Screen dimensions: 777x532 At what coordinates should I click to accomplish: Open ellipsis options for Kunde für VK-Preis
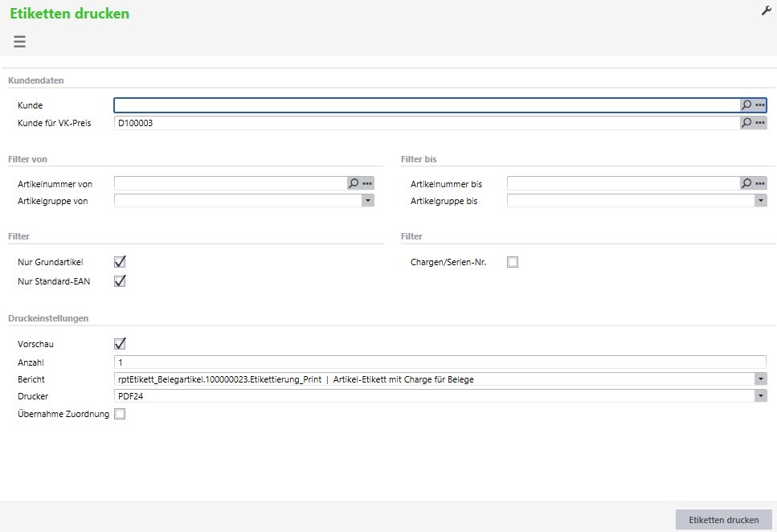(760, 123)
